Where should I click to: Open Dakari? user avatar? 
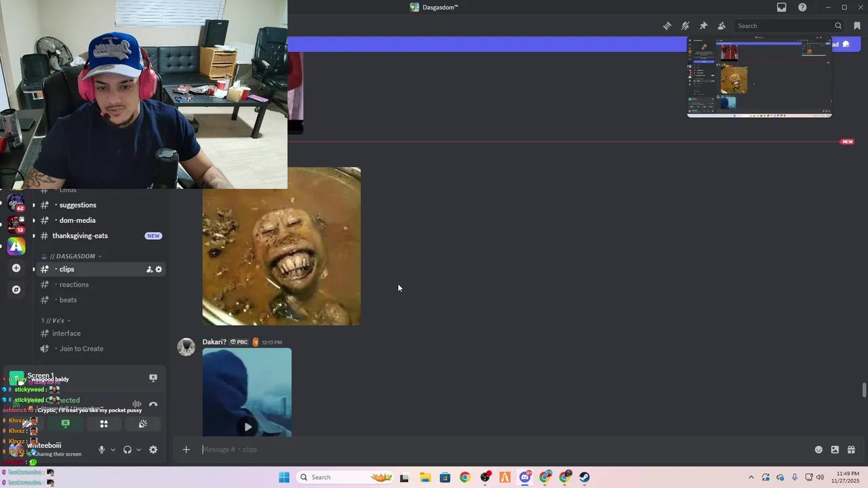[x=186, y=347]
